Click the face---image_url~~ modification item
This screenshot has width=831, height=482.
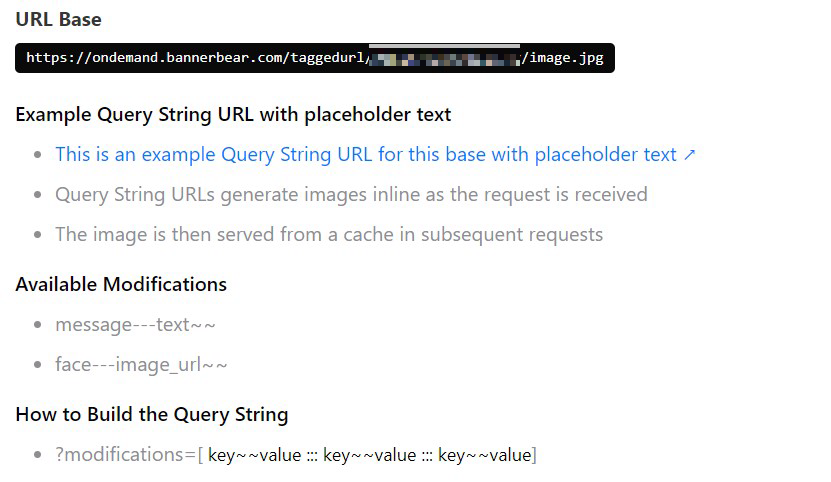point(141,365)
